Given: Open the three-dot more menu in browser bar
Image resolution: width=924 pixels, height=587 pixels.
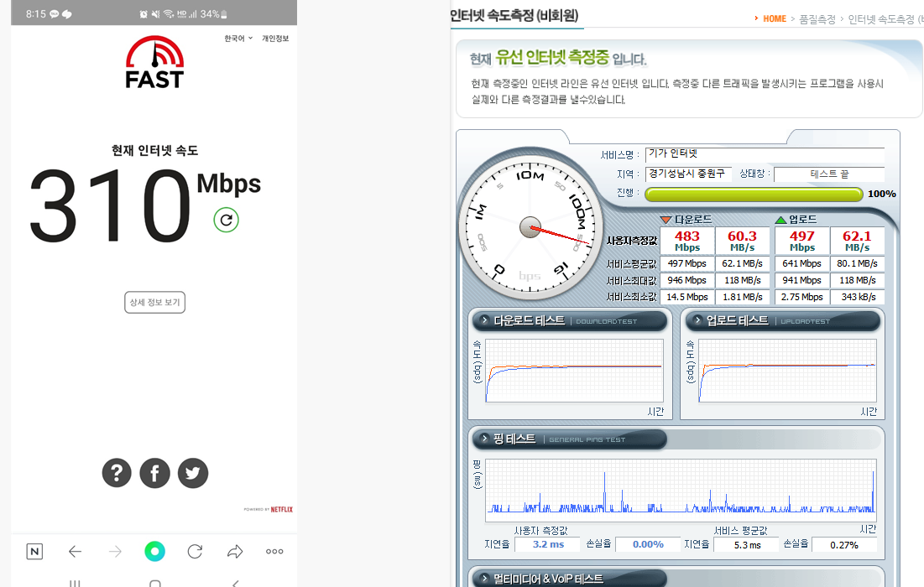Looking at the screenshot, I should pyautogui.click(x=274, y=551).
